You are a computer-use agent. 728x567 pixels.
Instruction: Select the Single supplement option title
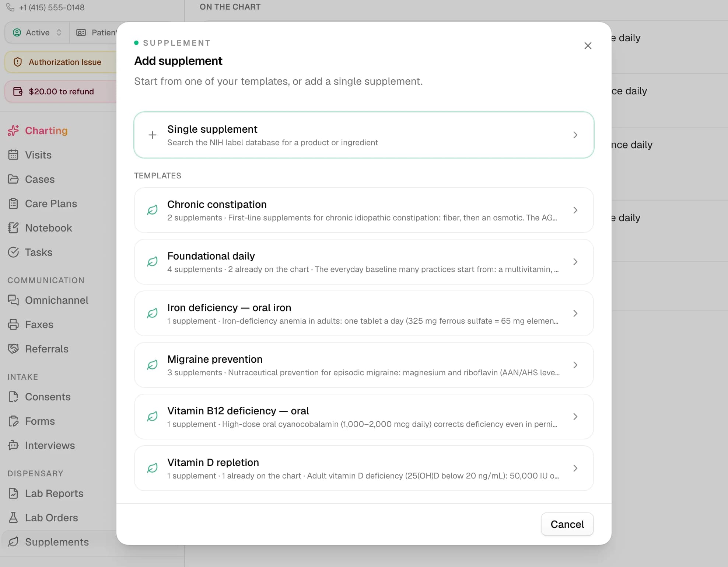(x=212, y=129)
